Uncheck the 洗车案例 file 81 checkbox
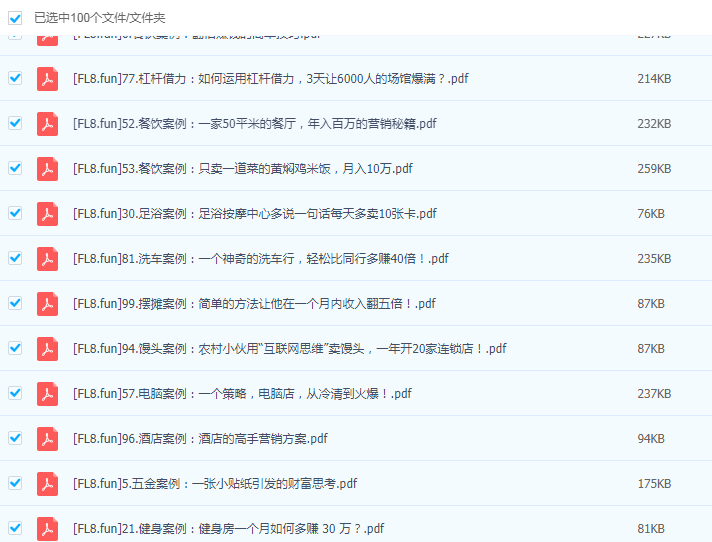712x542 pixels. (15, 258)
